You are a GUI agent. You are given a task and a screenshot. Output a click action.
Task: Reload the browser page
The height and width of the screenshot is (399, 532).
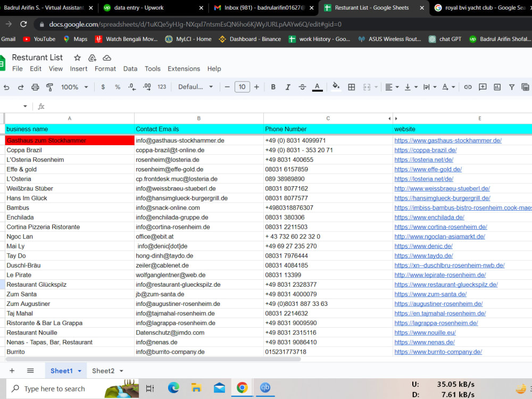[23, 24]
